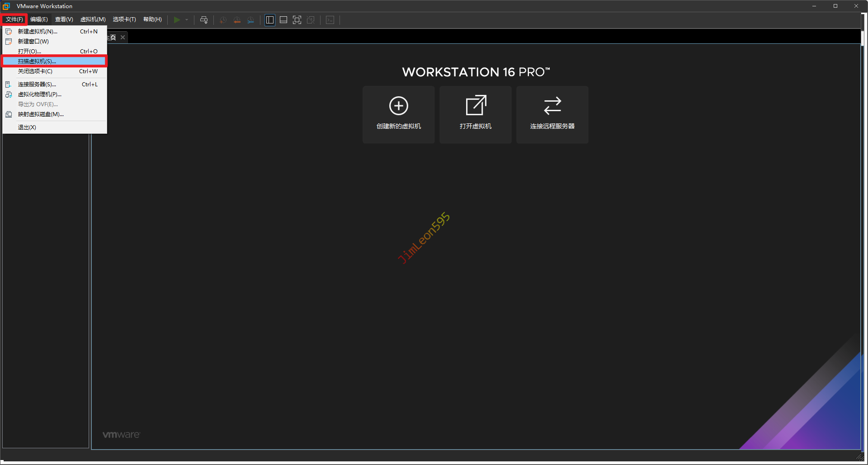Click the 连接远程服务器 tile
This screenshot has height=465, width=868.
[x=552, y=114]
